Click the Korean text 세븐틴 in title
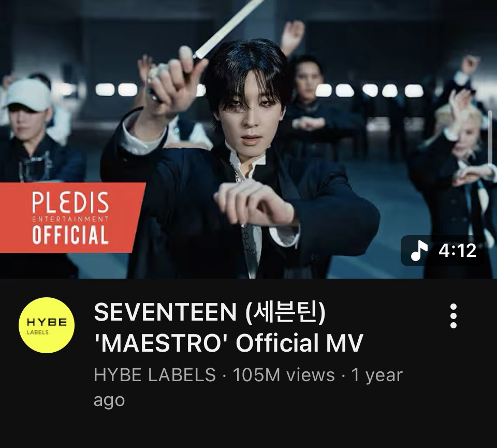Image resolution: width=497 pixels, height=448 pixels. pyautogui.click(x=285, y=312)
